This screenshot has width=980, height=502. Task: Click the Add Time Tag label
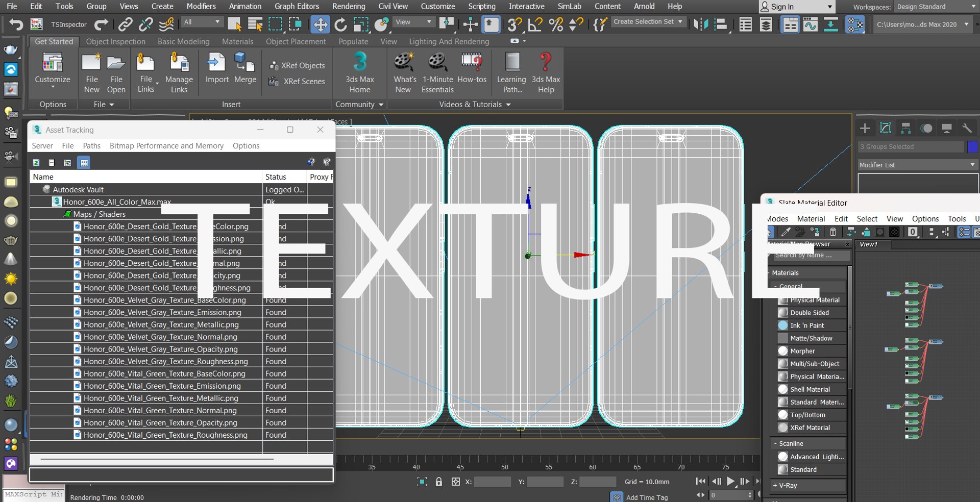(647, 497)
